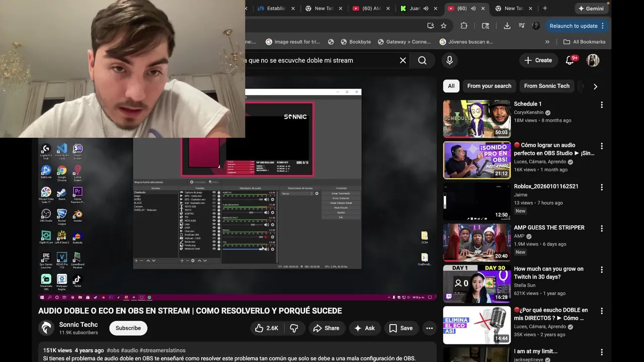Clear the YouTube search box text
Image resolution: width=644 pixels, height=362 pixels.
403,60
